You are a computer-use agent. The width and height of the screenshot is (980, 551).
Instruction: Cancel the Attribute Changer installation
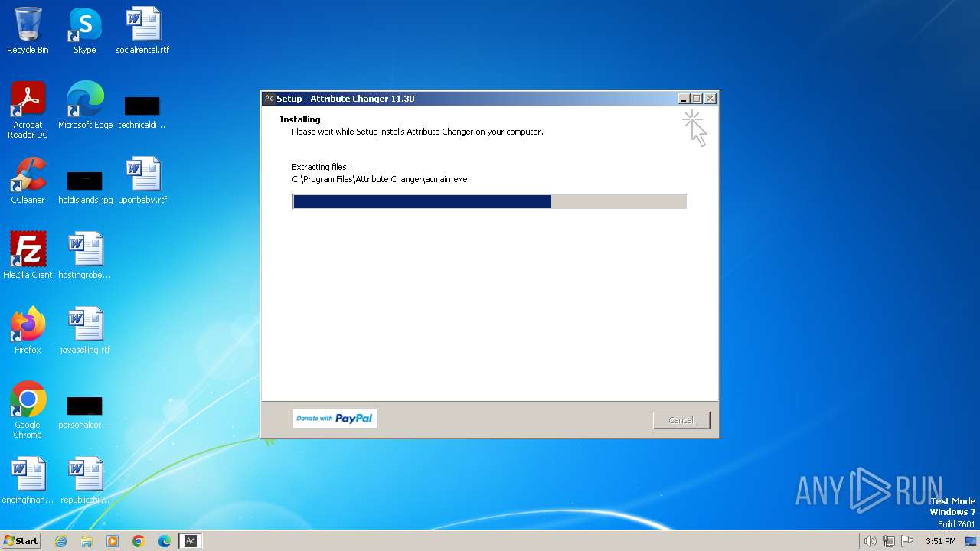point(681,420)
